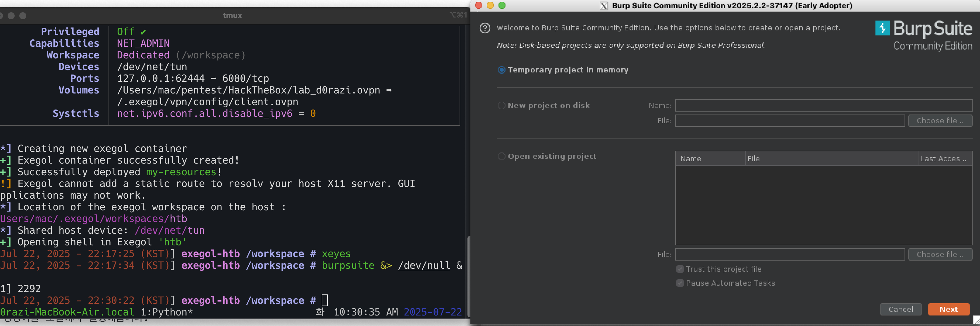Click the existing project File field
The image size is (980, 326).
pos(789,254)
